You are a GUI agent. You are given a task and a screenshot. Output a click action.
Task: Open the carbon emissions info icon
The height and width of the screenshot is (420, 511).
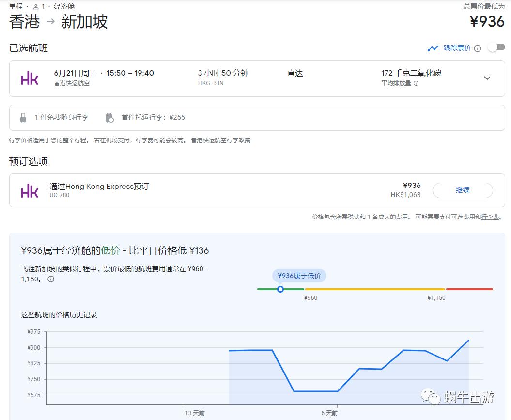(416, 83)
